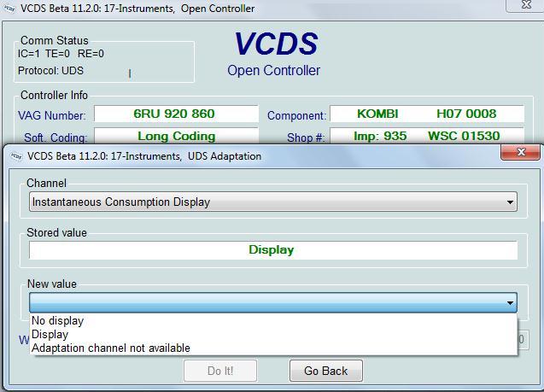Expand the Channel dropdown arrow
The width and height of the screenshot is (544, 392).
(511, 202)
